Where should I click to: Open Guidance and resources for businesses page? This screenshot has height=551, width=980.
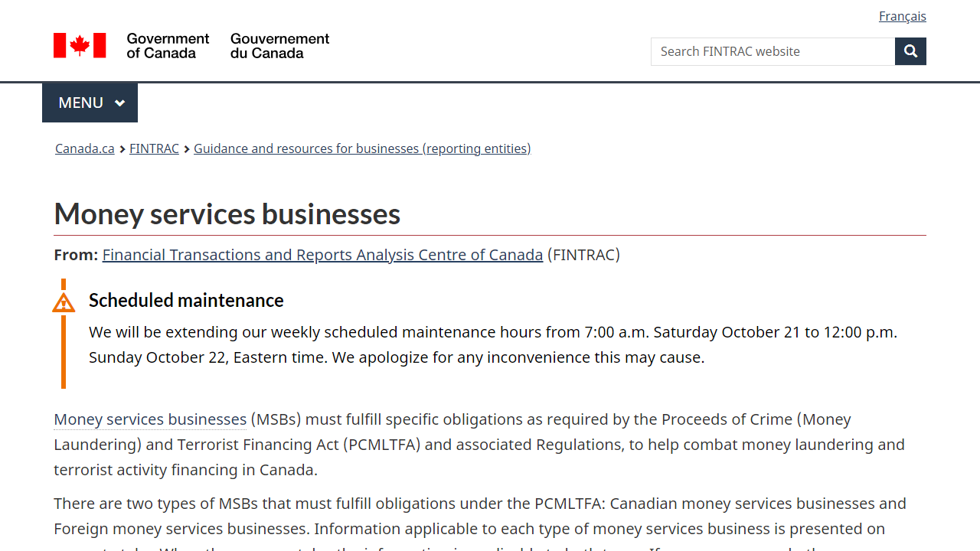[362, 148]
